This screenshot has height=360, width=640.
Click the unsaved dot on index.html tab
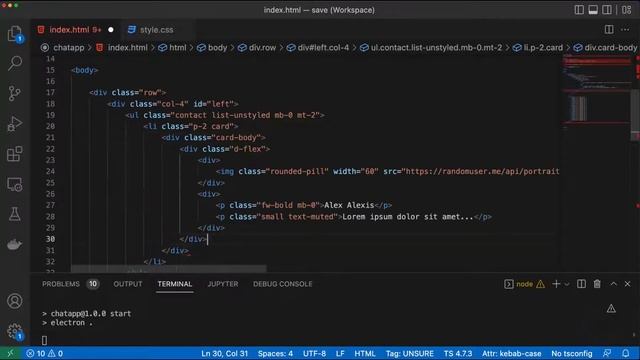click(x=111, y=30)
